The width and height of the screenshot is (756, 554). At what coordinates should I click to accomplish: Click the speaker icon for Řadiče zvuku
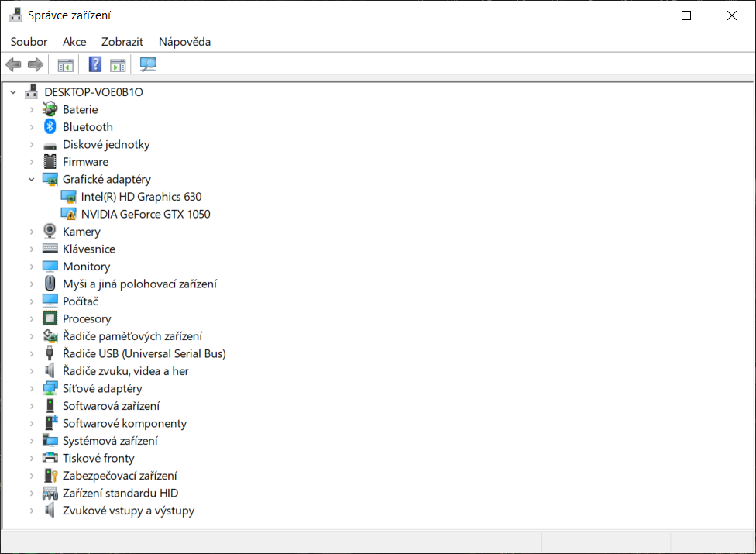[49, 370]
